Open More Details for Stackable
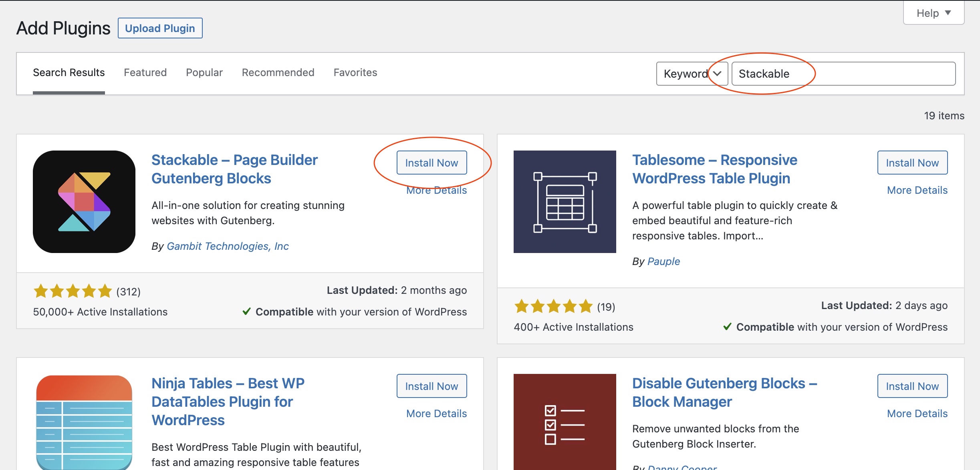The width and height of the screenshot is (980, 470). (437, 191)
